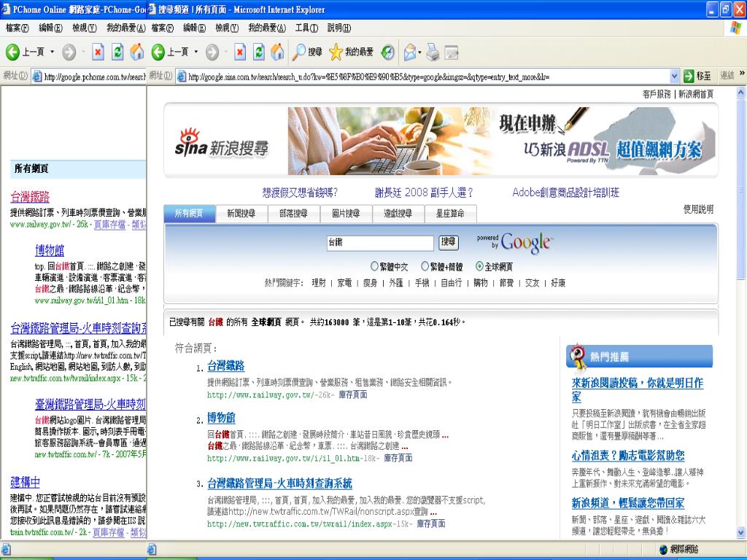
Task: Open the 台灣鐵路管理局-火車時刻查詢系統 result in Sina
Action: 279,484
